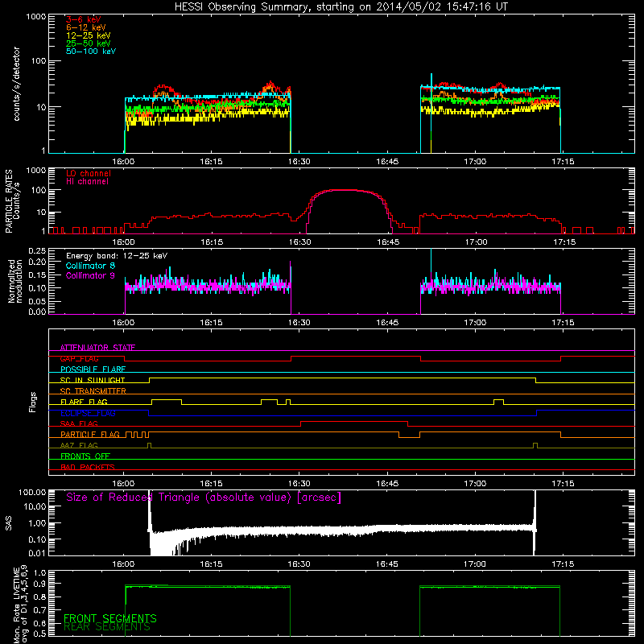Select the 25-50 keV legend label
The width and height of the screenshot is (644, 644).
coord(89,43)
